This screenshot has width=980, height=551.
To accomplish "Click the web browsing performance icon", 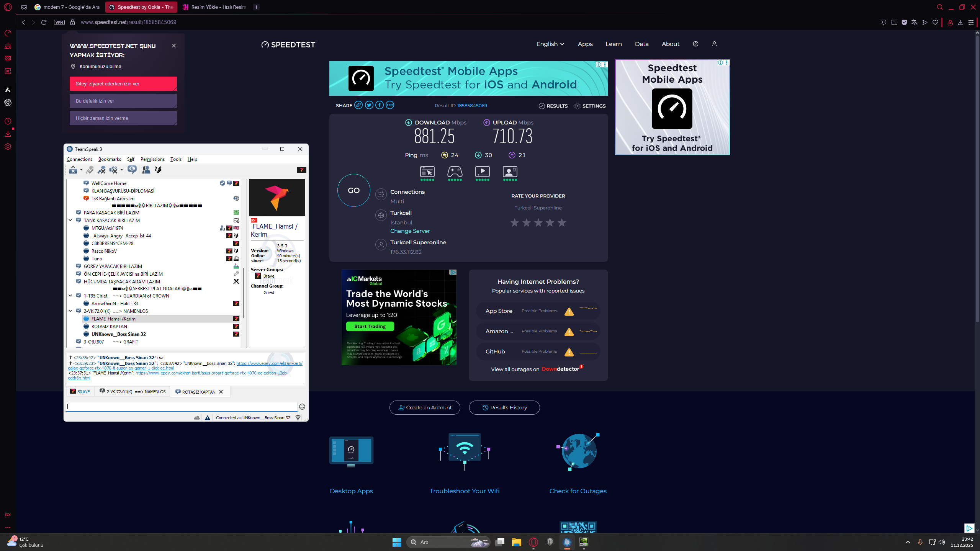I will pos(427,172).
